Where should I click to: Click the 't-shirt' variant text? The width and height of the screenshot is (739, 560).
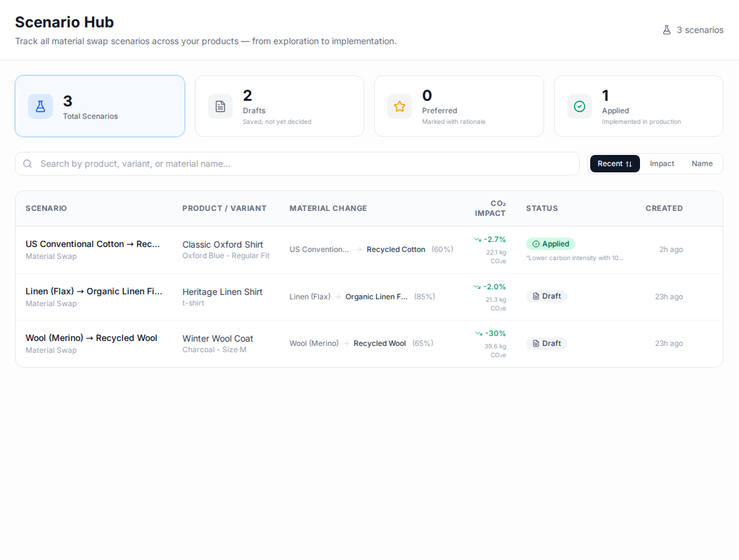[193, 303]
